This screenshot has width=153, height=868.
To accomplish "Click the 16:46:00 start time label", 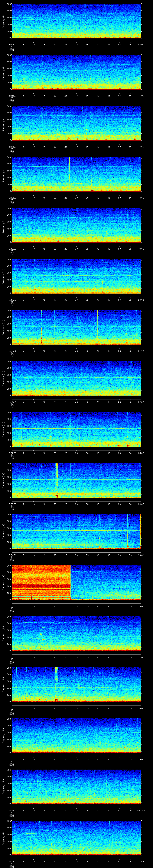I will tap(12, 146).
